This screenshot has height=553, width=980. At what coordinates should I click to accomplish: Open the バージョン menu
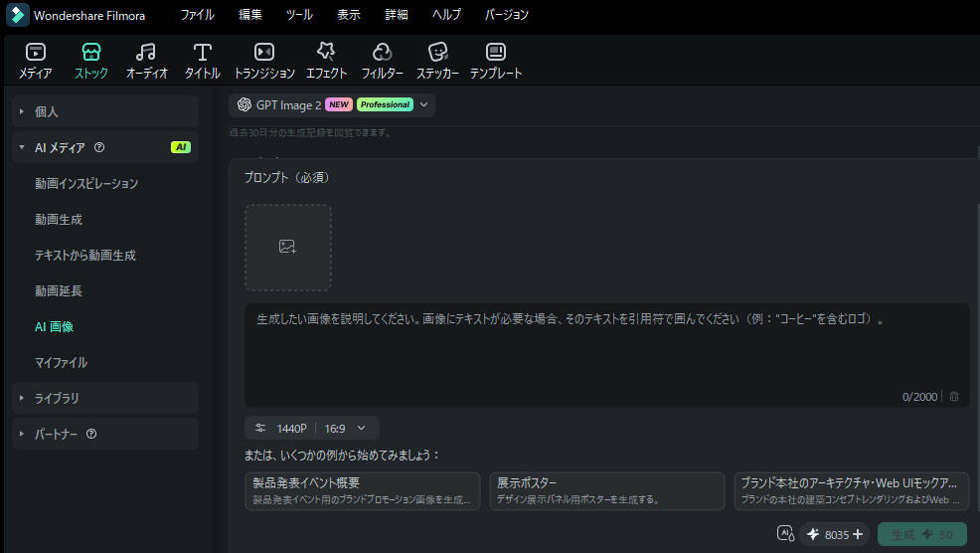pyautogui.click(x=506, y=14)
